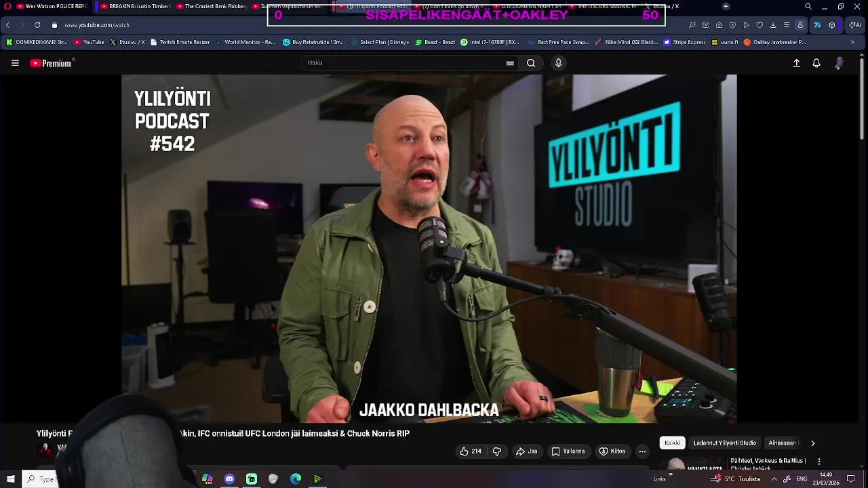
Task: Reload the page with the refresh icon
Action: point(37,25)
